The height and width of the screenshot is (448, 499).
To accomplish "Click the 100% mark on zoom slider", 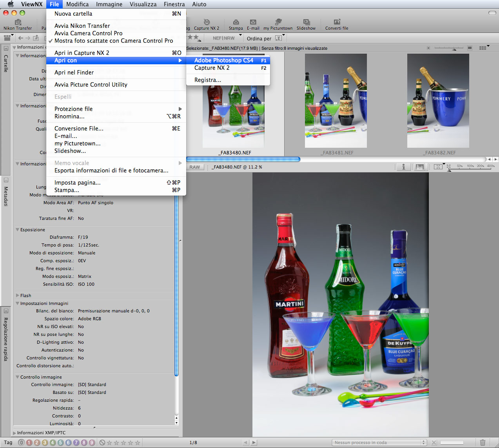I will (470, 166).
